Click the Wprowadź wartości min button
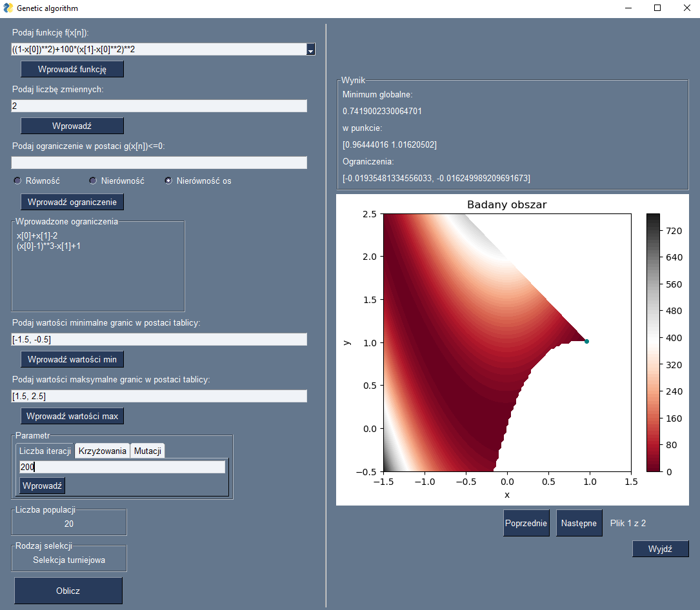700x610 pixels. tap(72, 359)
